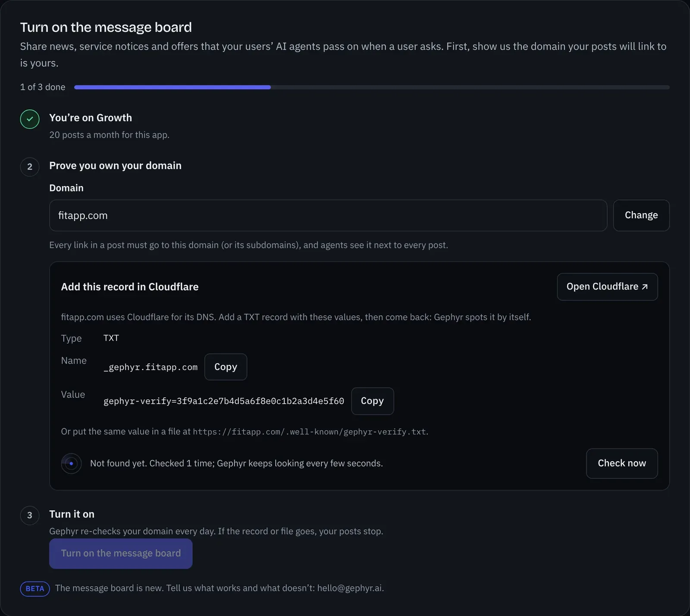The height and width of the screenshot is (616, 690).
Task: Click the step 2 circle icon
Action: 30,167
